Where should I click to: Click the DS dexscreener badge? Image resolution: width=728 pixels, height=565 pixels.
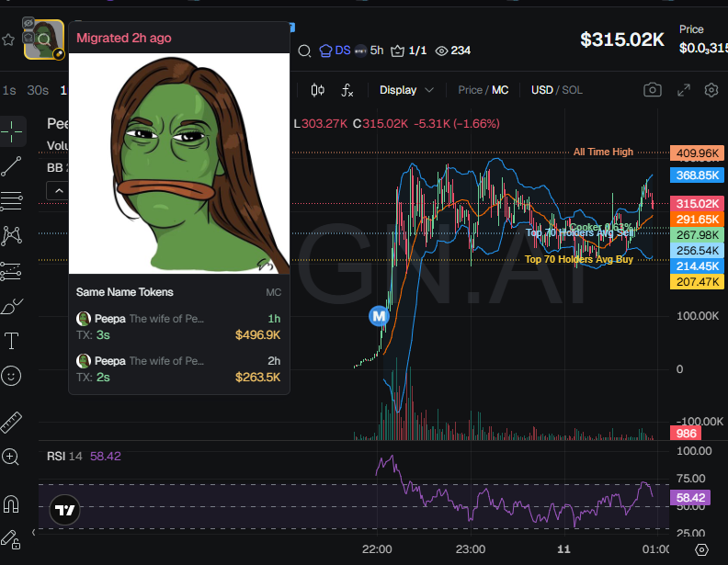pyautogui.click(x=336, y=51)
